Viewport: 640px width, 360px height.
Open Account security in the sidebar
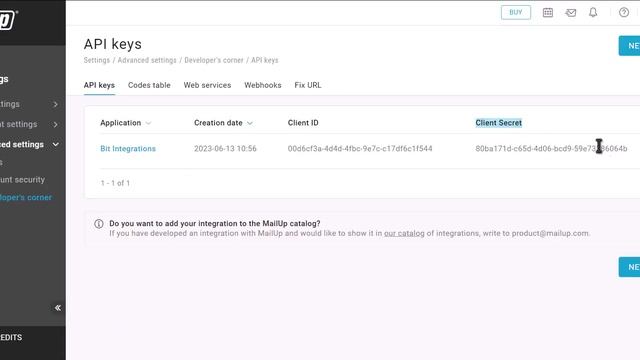22,180
